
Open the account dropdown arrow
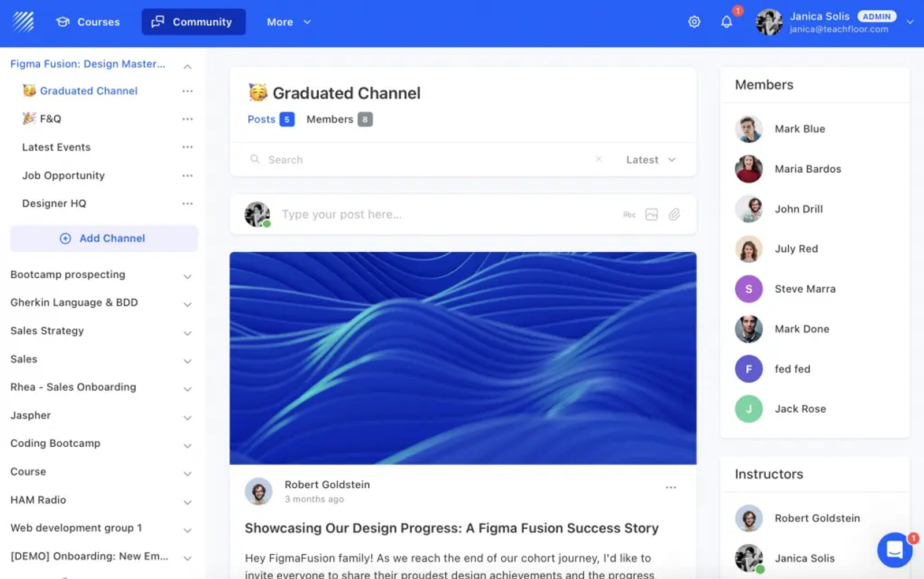pos(910,22)
